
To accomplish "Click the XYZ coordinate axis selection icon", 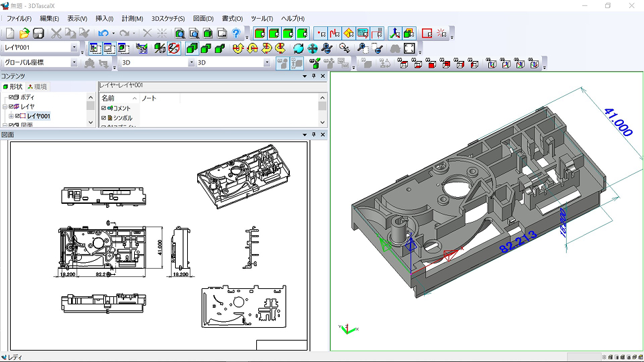I will [x=395, y=33].
